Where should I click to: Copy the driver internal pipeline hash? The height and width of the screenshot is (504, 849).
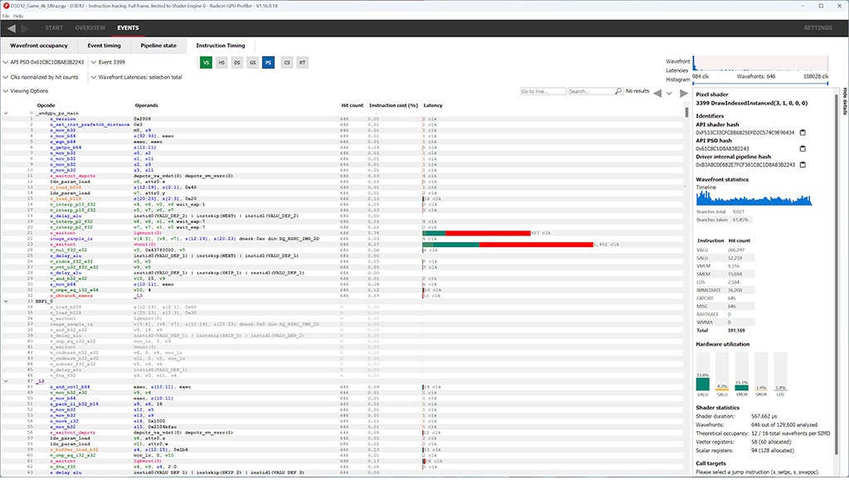tap(803, 165)
